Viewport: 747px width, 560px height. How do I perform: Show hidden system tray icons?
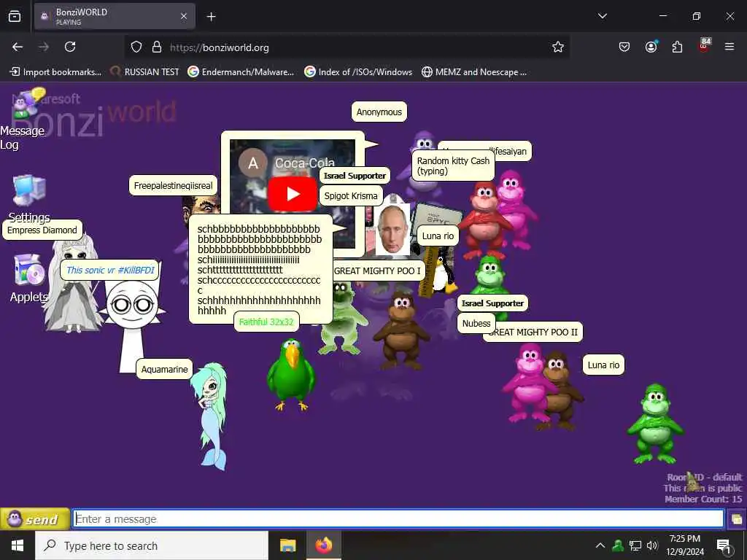(x=600, y=545)
